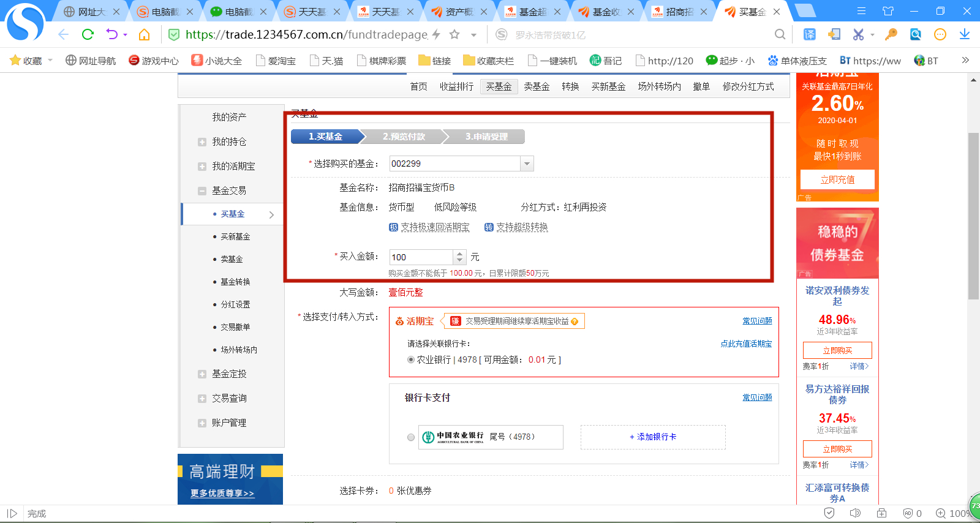
Task: Open the translate (译) toolbar icon
Action: [x=810, y=34]
